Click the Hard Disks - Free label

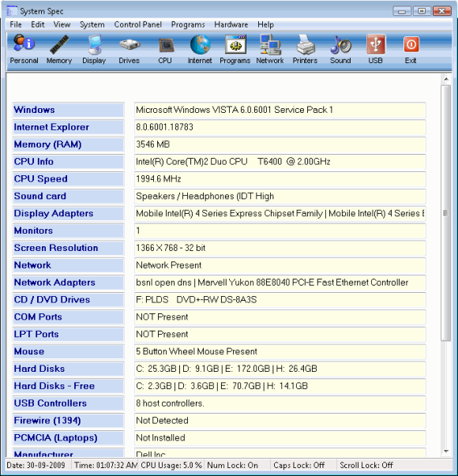(69, 386)
